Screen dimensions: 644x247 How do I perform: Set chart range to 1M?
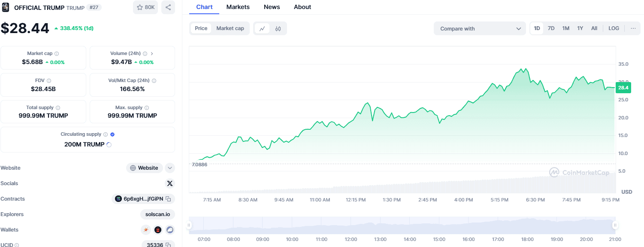[x=566, y=28]
